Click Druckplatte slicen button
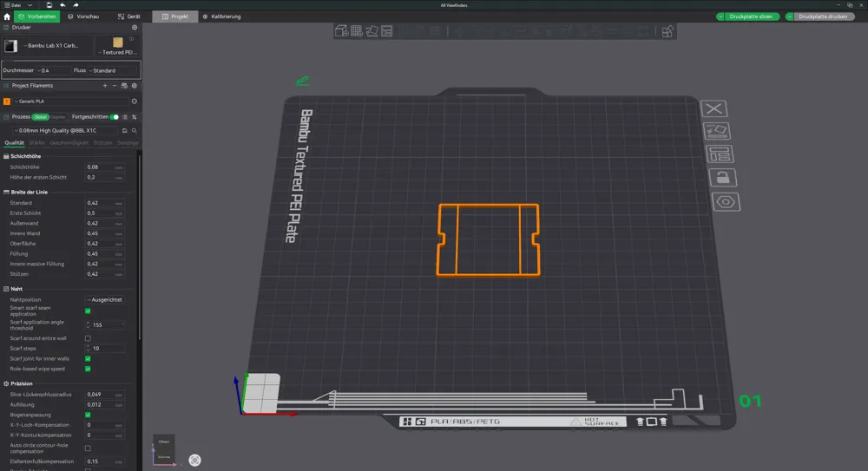Screen dimensions: 868x471 click(x=751, y=16)
